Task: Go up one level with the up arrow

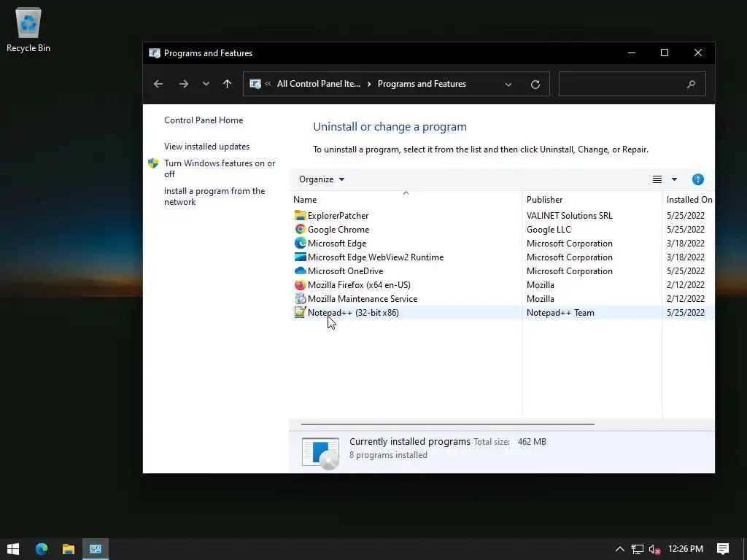Action: click(x=228, y=84)
